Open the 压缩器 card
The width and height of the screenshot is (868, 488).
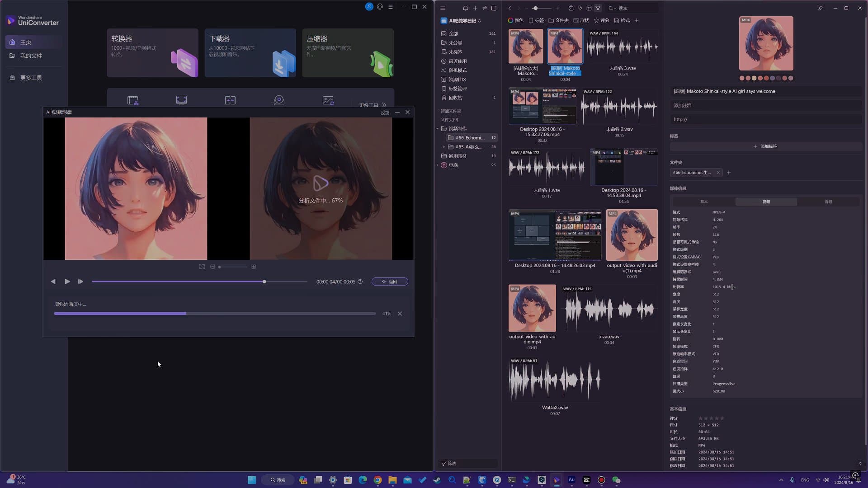click(348, 53)
